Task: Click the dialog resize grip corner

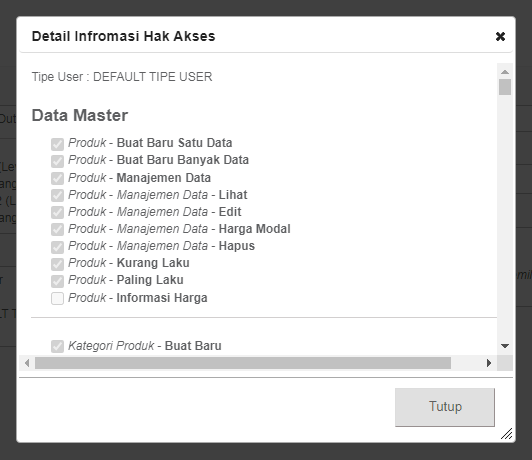Action: pyautogui.click(x=506, y=434)
